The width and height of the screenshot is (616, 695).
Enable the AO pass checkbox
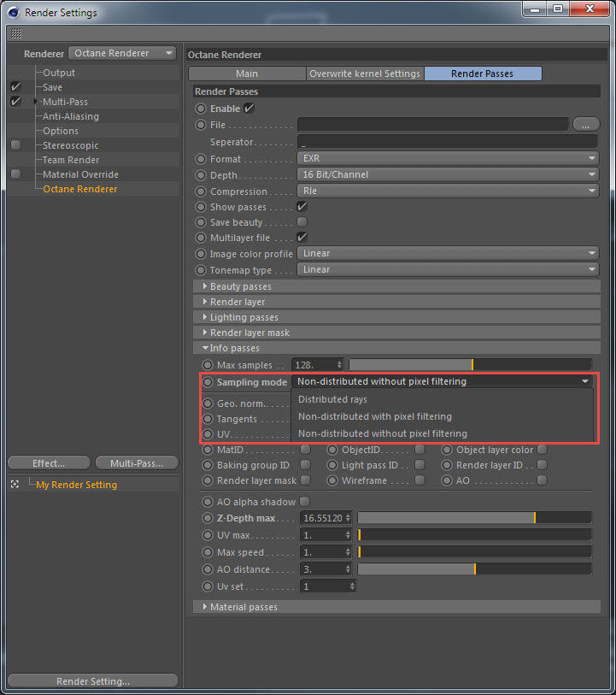542,480
